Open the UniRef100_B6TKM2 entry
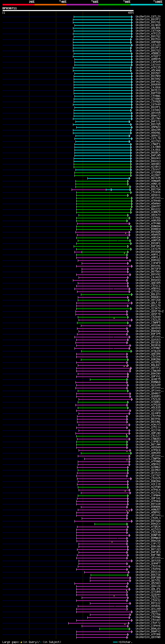 (148, 79)
